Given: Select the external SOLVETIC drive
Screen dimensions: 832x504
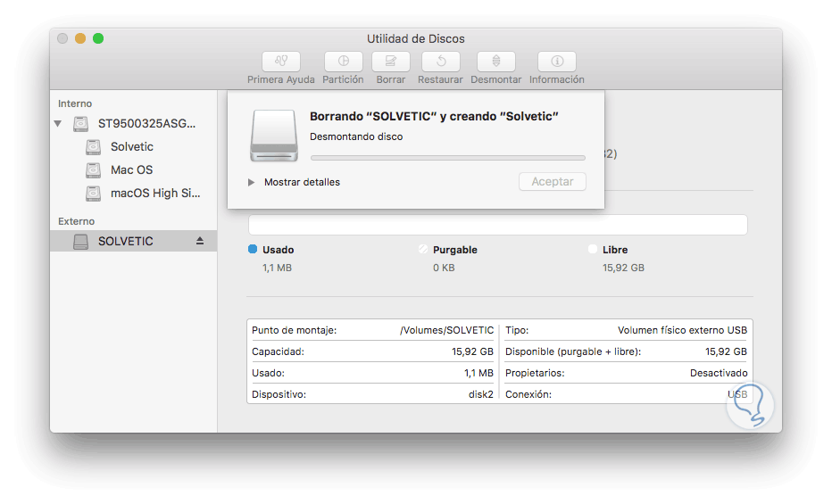Looking at the screenshot, I should (125, 241).
